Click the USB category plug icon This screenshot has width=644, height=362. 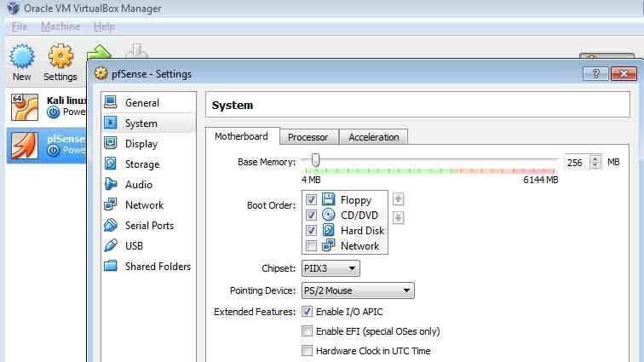pyautogui.click(x=111, y=245)
